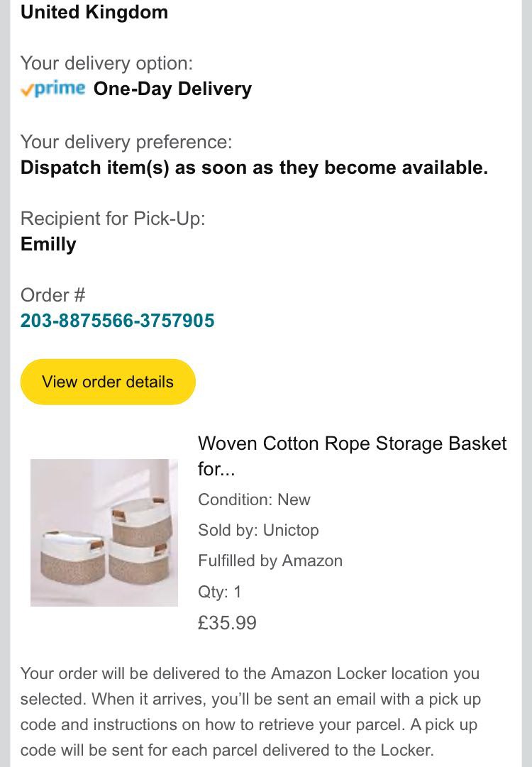The width and height of the screenshot is (532, 767).
Task: Click the £35.99 price
Action: point(227,623)
